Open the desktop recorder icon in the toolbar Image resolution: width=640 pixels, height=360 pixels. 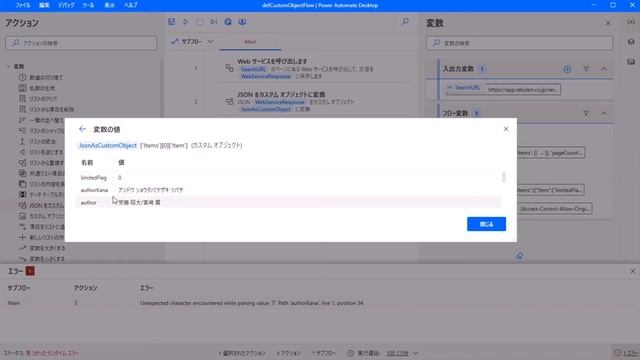(x=242, y=22)
